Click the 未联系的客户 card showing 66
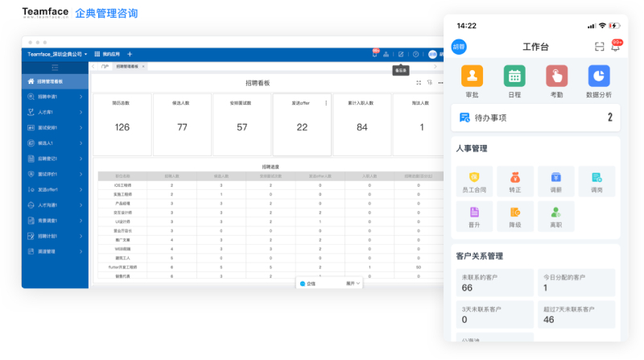644x360 pixels. click(491, 283)
